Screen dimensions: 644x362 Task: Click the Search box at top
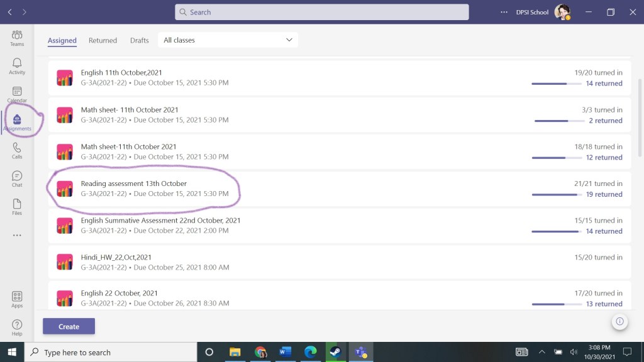321,12
